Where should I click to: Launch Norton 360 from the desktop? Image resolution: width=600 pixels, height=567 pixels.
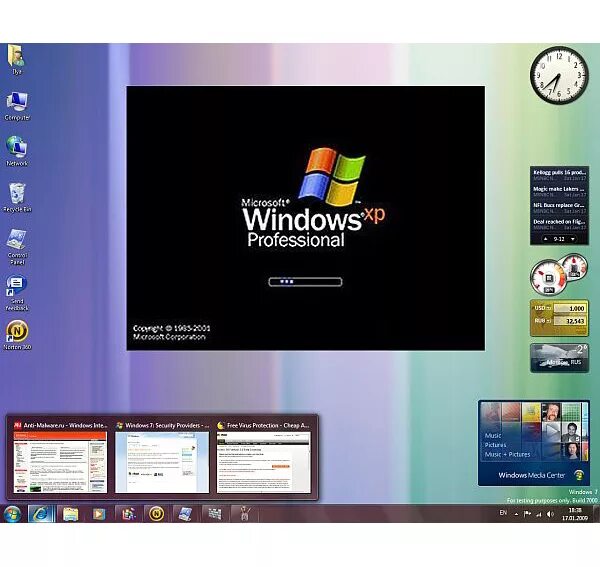(x=17, y=335)
